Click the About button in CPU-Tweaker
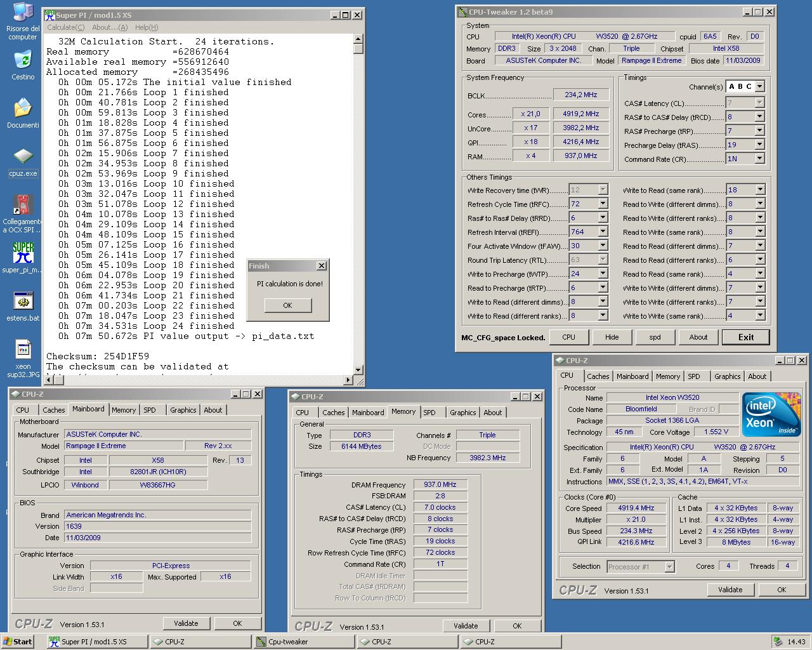 [x=698, y=337]
